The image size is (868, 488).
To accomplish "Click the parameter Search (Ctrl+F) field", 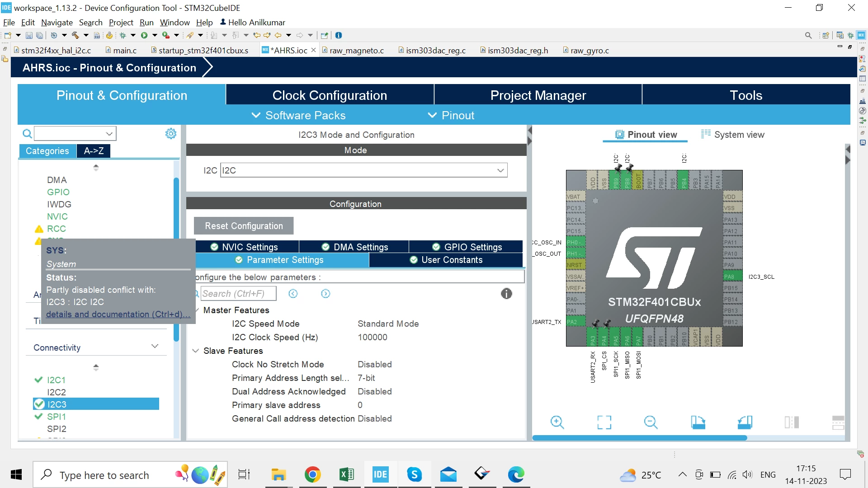I will pyautogui.click(x=238, y=294).
